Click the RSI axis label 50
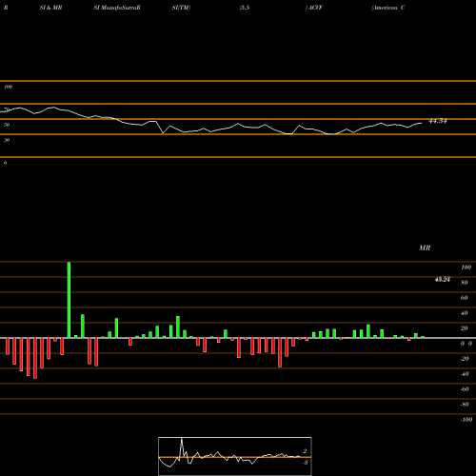 coord(7,125)
